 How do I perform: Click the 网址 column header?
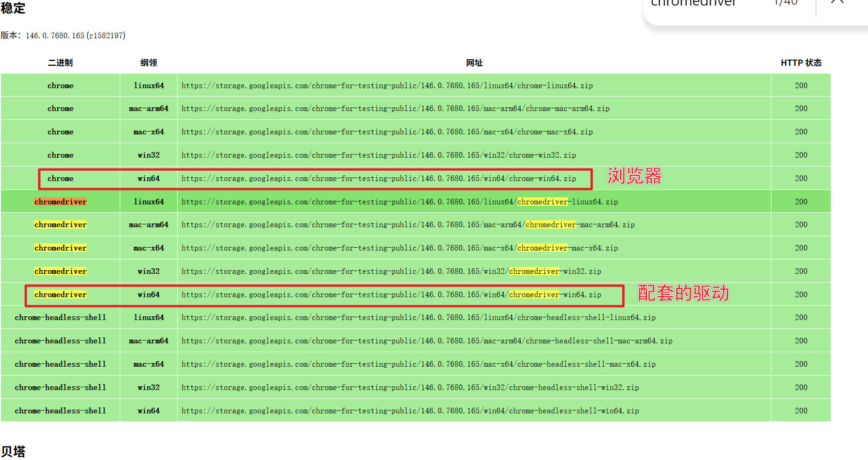[x=474, y=63]
